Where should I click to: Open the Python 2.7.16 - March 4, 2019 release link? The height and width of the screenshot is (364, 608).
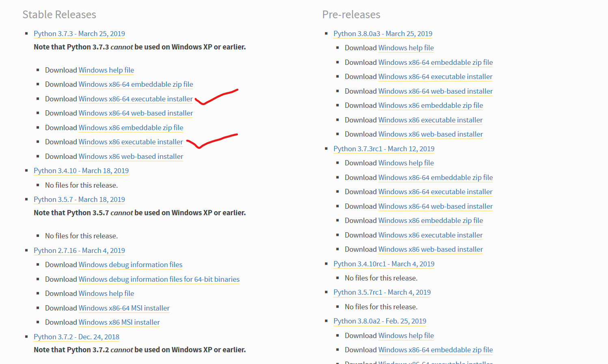click(79, 251)
